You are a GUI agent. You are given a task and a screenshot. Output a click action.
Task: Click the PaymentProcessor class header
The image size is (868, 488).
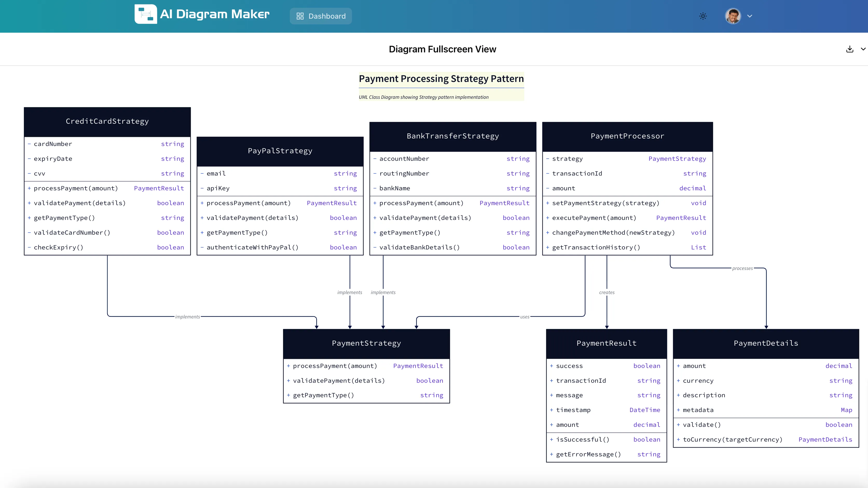(627, 136)
